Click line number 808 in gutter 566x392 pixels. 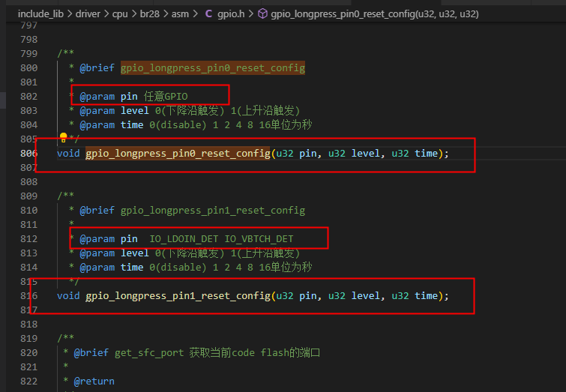[29, 182]
